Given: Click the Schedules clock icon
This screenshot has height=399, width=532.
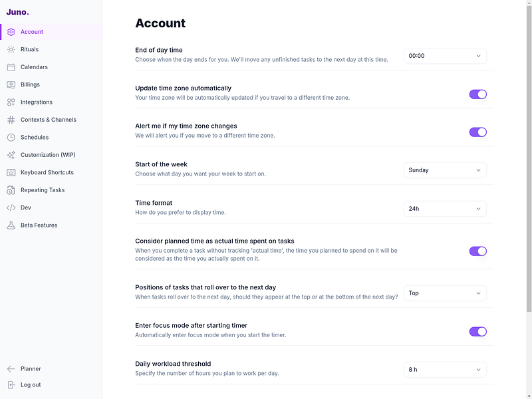Looking at the screenshot, I should click(11, 138).
